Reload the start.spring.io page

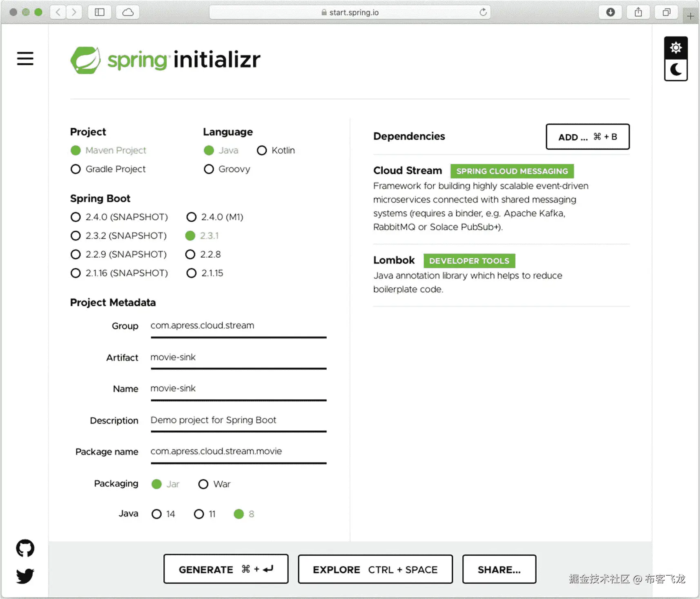[483, 12]
